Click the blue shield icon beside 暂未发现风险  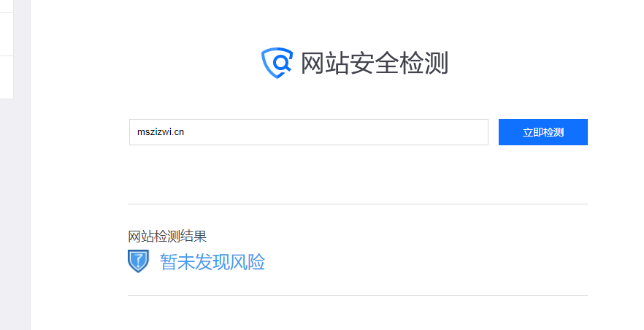[x=139, y=261]
